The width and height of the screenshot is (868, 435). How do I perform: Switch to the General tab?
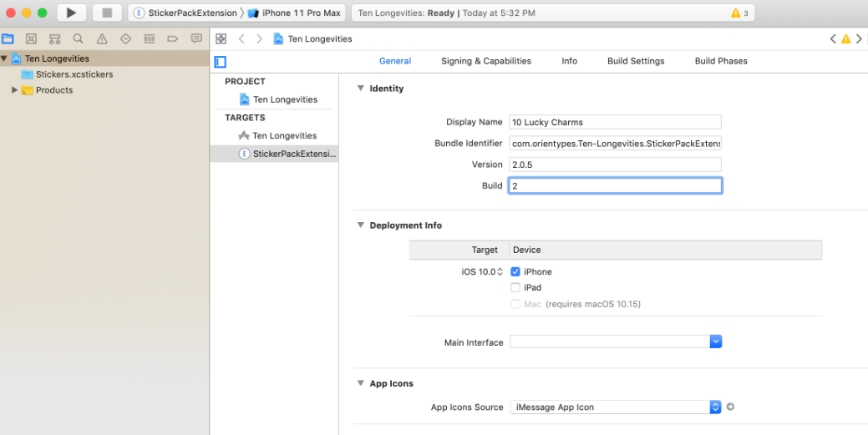[394, 61]
